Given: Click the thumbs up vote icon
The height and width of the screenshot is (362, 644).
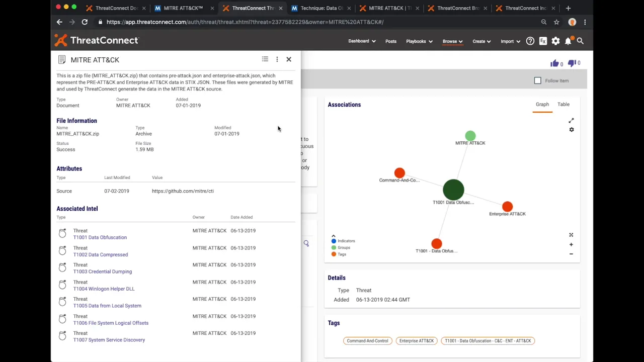Looking at the screenshot, I should click(554, 63).
